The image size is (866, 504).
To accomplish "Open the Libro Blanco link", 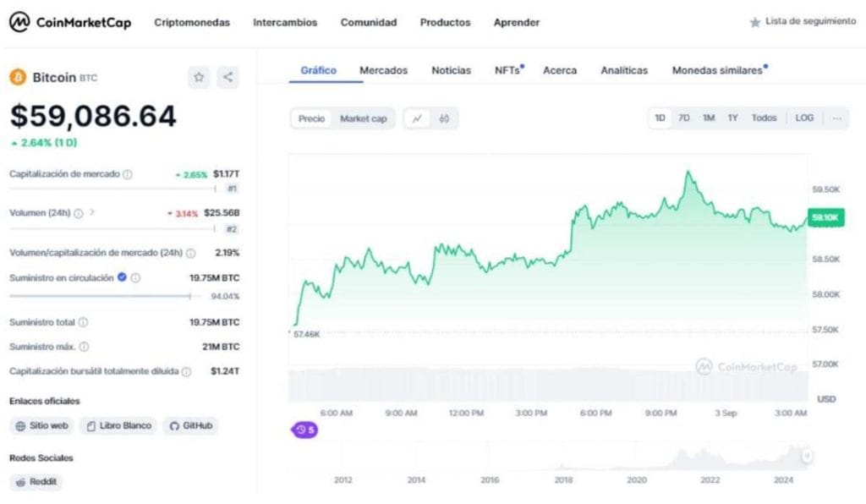I will (x=118, y=426).
